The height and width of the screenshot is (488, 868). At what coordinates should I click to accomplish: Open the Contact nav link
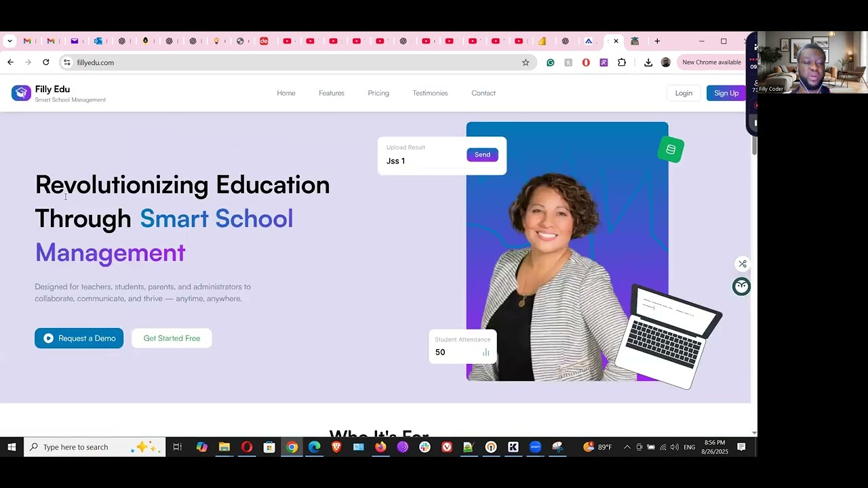coord(484,93)
